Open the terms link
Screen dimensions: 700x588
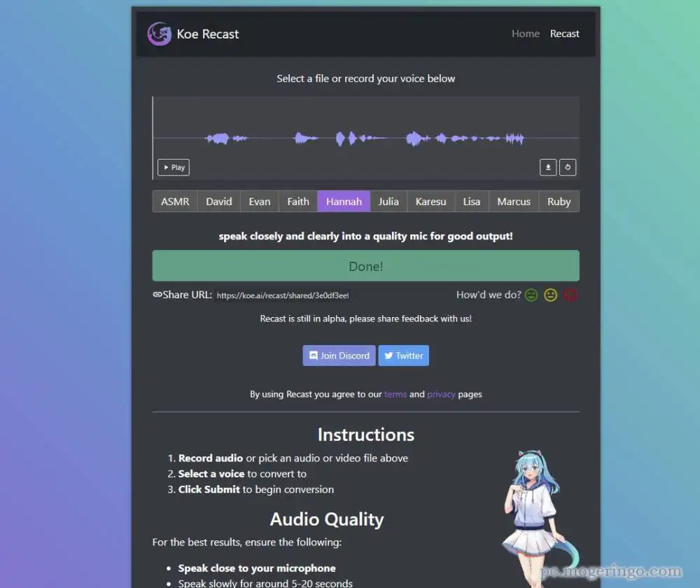tap(395, 394)
